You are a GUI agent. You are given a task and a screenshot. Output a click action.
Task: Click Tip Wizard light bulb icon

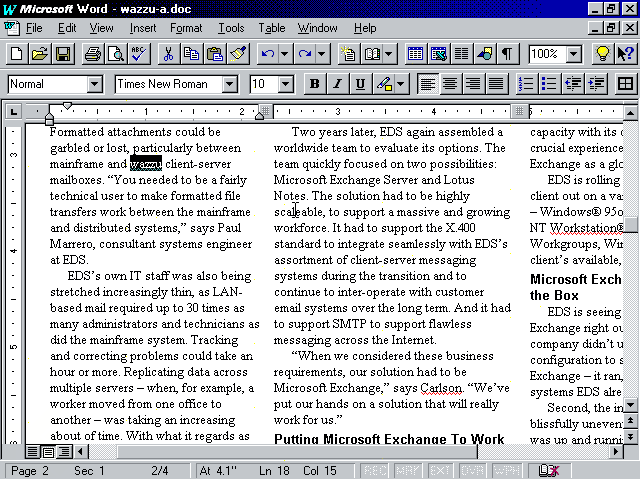click(602, 54)
